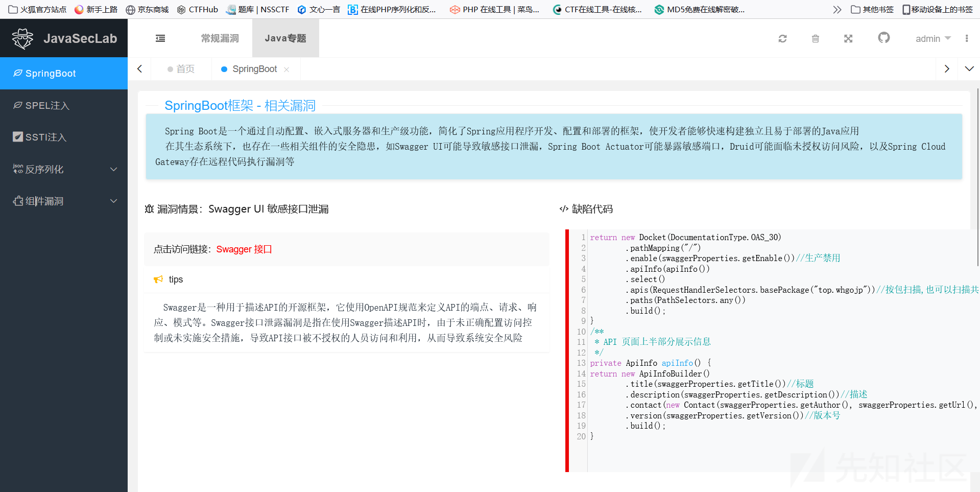Switch to the 首页 page tab

[181, 69]
